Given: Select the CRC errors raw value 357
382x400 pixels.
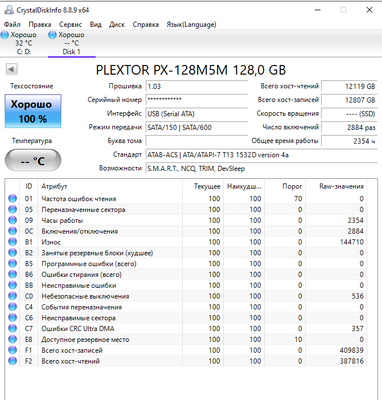Looking at the screenshot, I should [x=357, y=329].
